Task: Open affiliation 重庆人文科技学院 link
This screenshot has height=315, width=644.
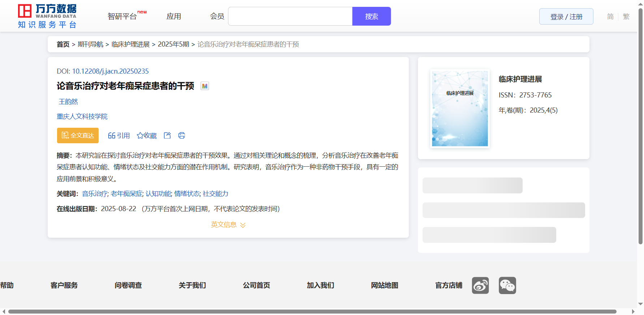Action: pyautogui.click(x=82, y=117)
